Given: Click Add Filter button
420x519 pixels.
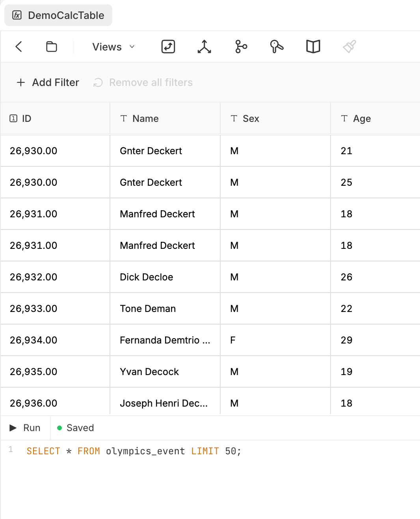Looking at the screenshot, I should point(48,82).
